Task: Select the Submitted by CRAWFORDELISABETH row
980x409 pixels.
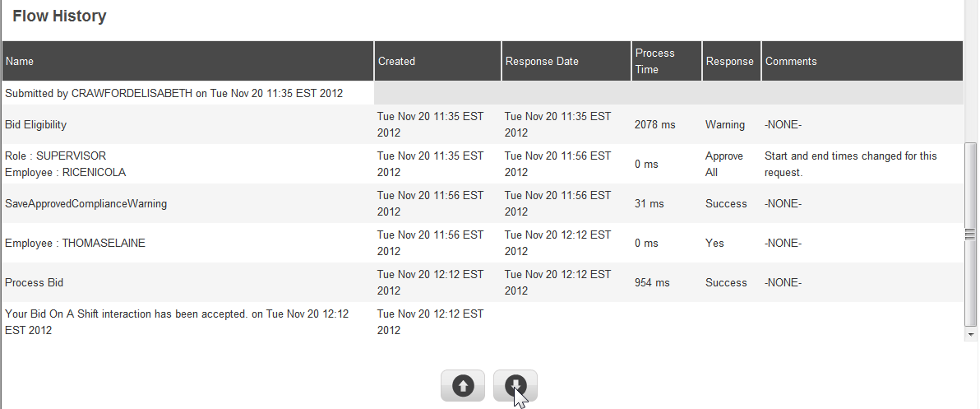Action: point(174,94)
